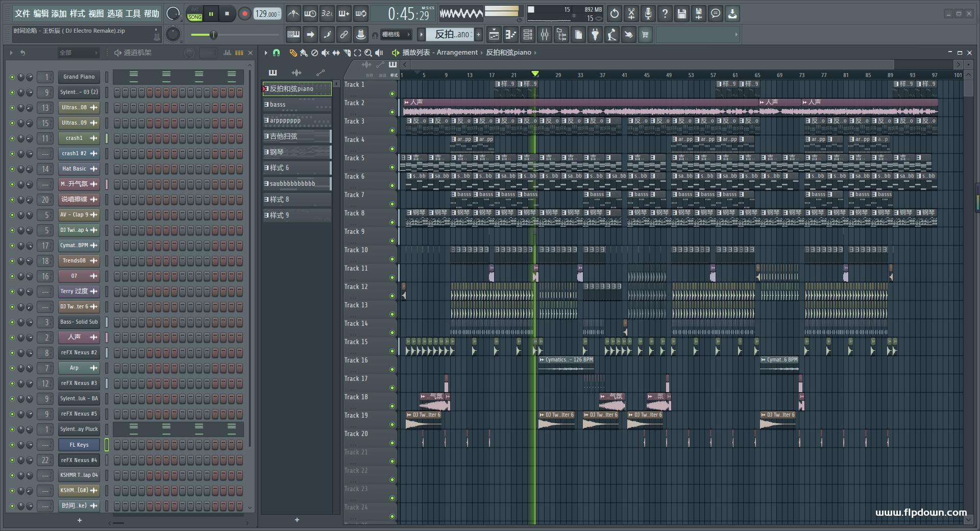Toggle PAT/SONG mode switch
This screenshot has width=980, height=531.
point(195,14)
